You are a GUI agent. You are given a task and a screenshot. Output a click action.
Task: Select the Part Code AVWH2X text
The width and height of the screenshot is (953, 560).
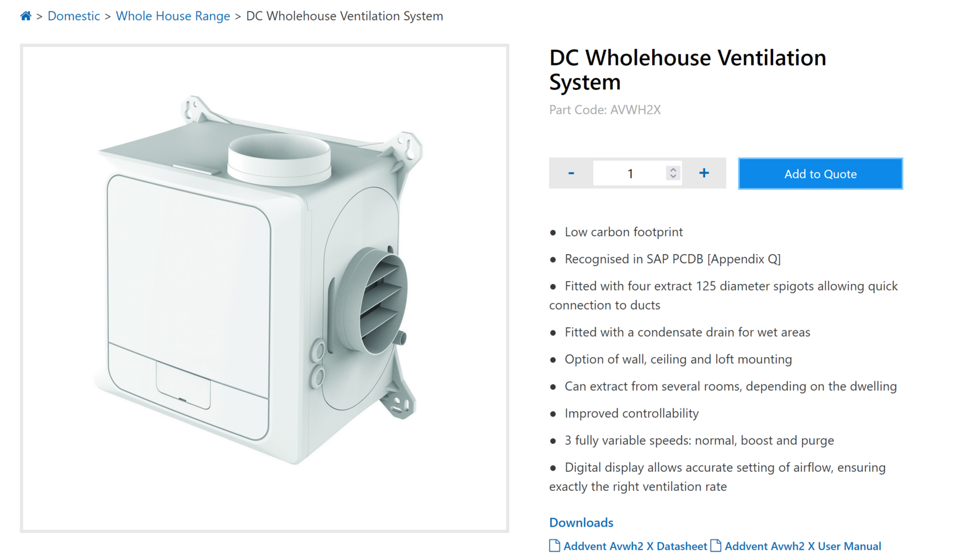pos(605,110)
